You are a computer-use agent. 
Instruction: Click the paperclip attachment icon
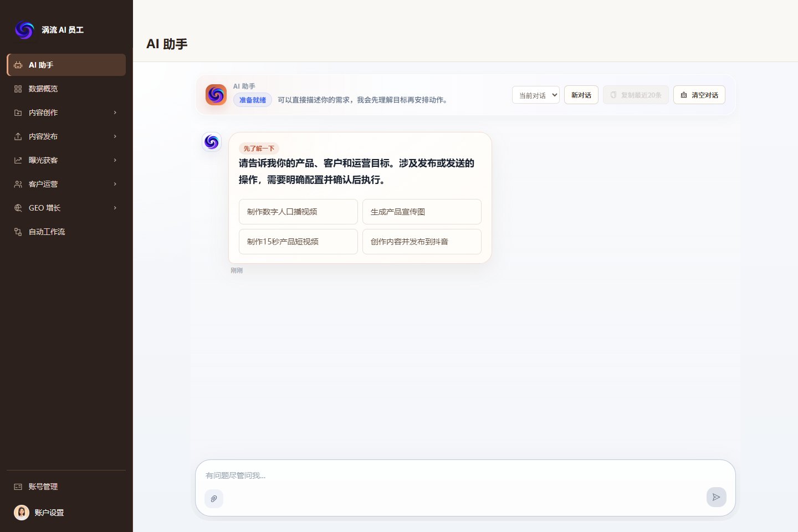(x=214, y=499)
